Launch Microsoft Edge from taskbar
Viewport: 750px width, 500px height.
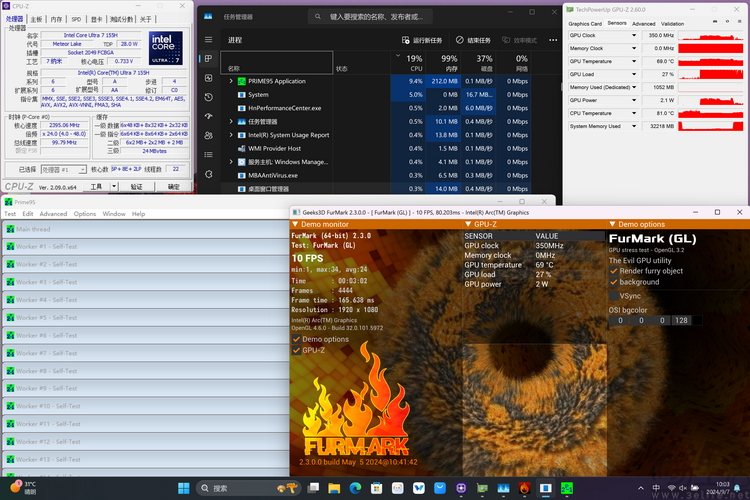click(355, 488)
